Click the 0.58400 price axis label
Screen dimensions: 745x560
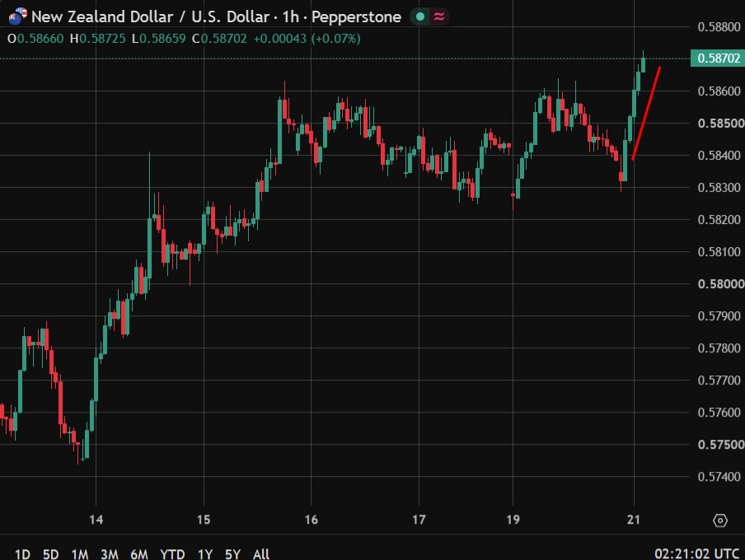719,155
